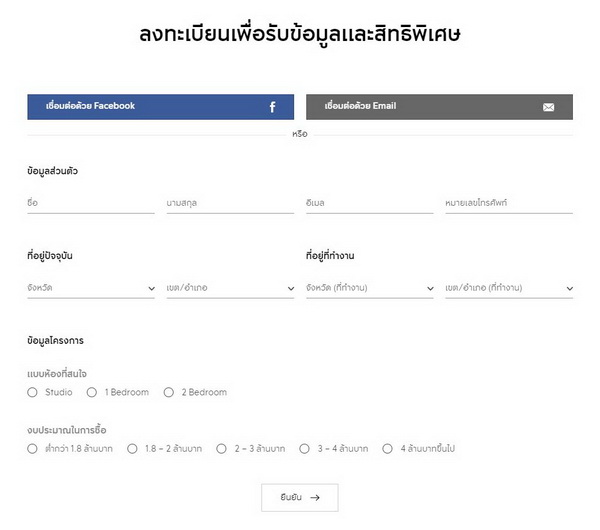
Task: Expand the เขต/อำเภอ (ที่ทำงาน) dropdown
Action: click(508, 288)
